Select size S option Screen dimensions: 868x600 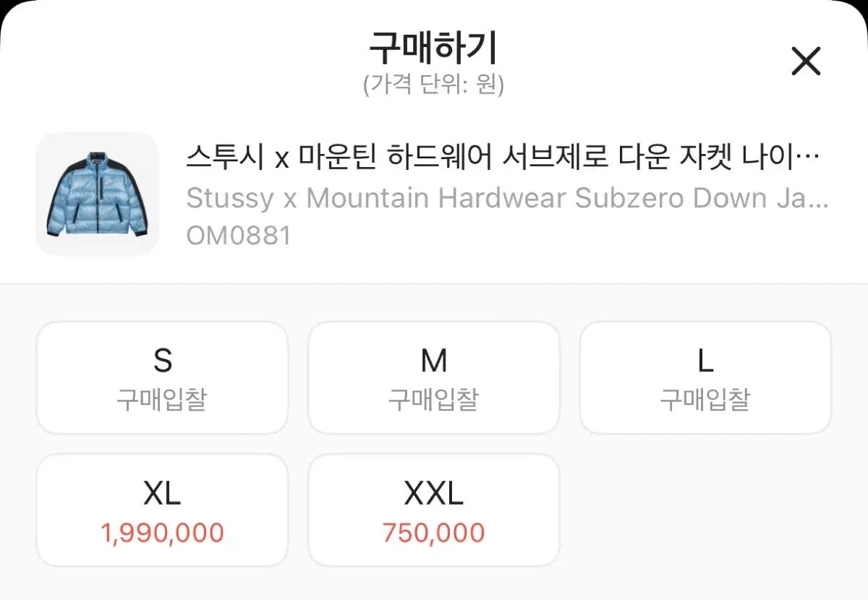[162, 377]
